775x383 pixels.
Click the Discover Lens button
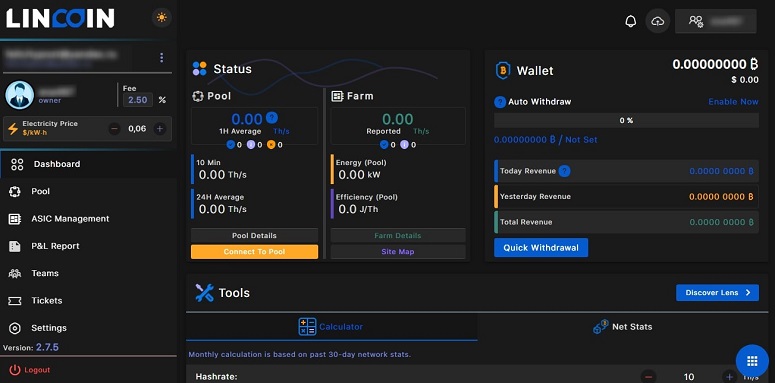coord(717,293)
